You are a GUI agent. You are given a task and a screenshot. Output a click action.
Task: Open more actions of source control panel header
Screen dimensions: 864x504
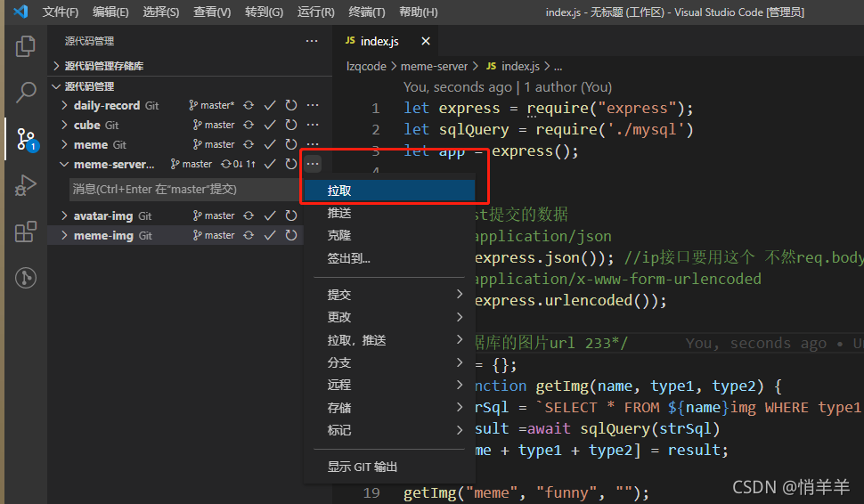[312, 41]
